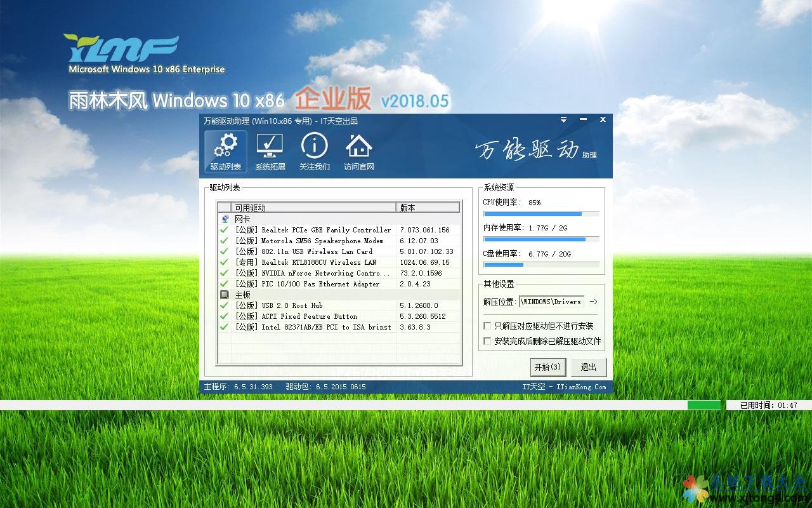Select the 网卡 category row label
The width and height of the screenshot is (812, 508).
pyautogui.click(x=242, y=219)
